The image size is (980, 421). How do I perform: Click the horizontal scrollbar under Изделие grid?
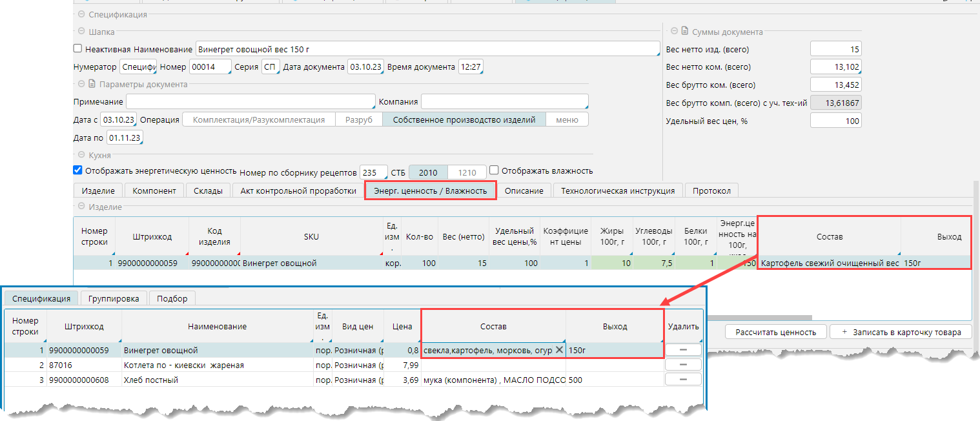762,318
